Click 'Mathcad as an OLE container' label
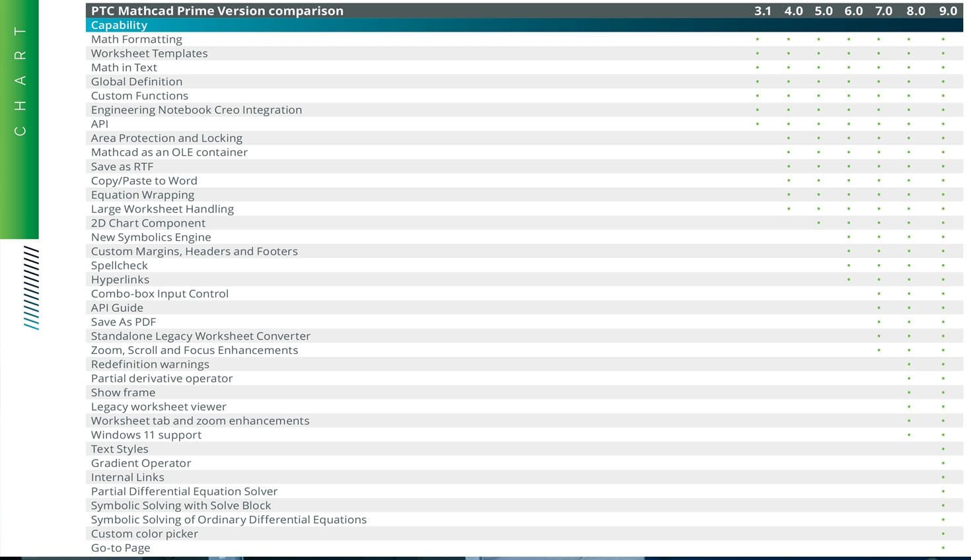The image size is (971, 560). (x=169, y=152)
